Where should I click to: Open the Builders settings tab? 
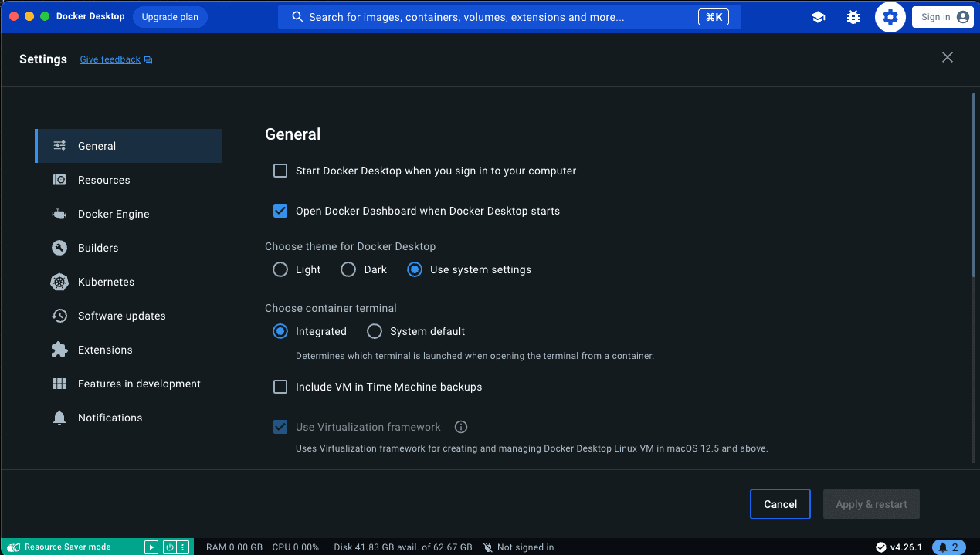coord(128,248)
